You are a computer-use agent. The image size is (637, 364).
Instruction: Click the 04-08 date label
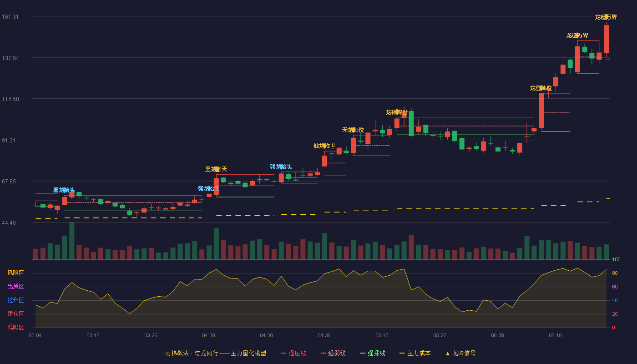tap(208, 335)
